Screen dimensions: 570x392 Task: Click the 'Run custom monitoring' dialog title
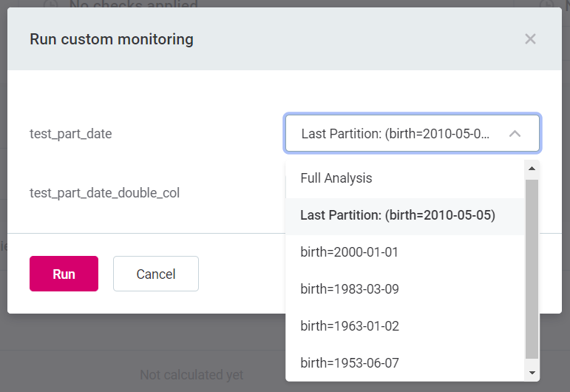click(112, 39)
